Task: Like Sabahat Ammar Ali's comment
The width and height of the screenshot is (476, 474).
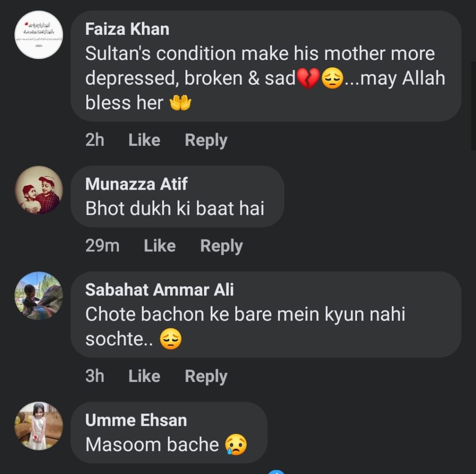Action: pos(144,376)
